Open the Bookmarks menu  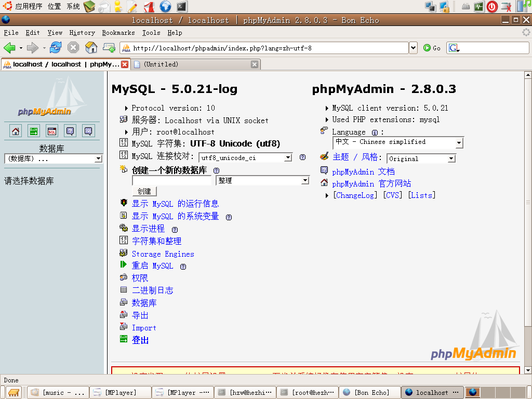pos(118,33)
